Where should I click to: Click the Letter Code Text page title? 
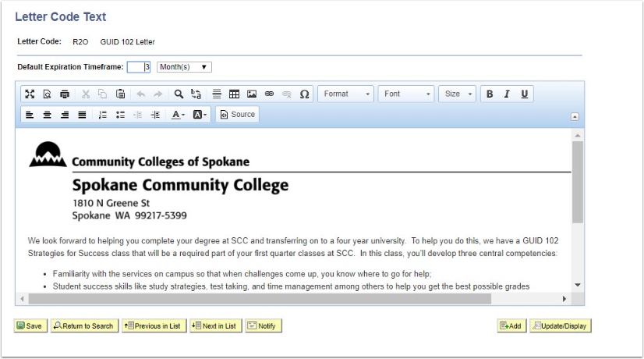60,17
